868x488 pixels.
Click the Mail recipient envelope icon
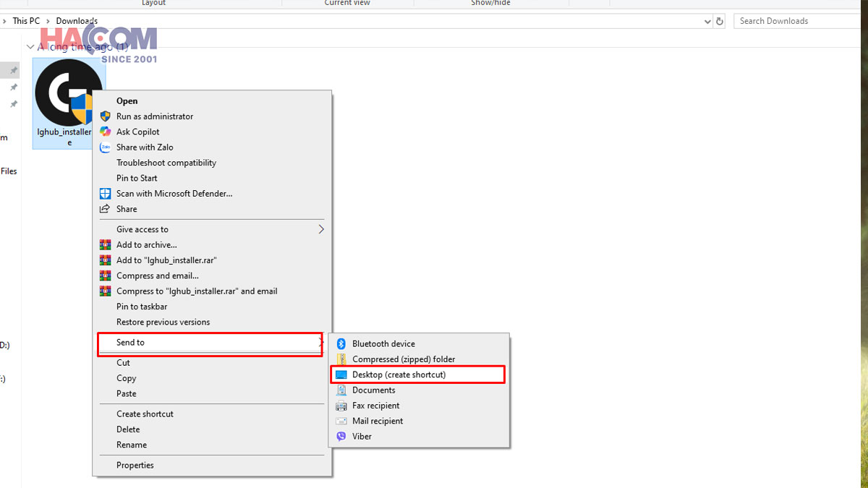coord(340,421)
